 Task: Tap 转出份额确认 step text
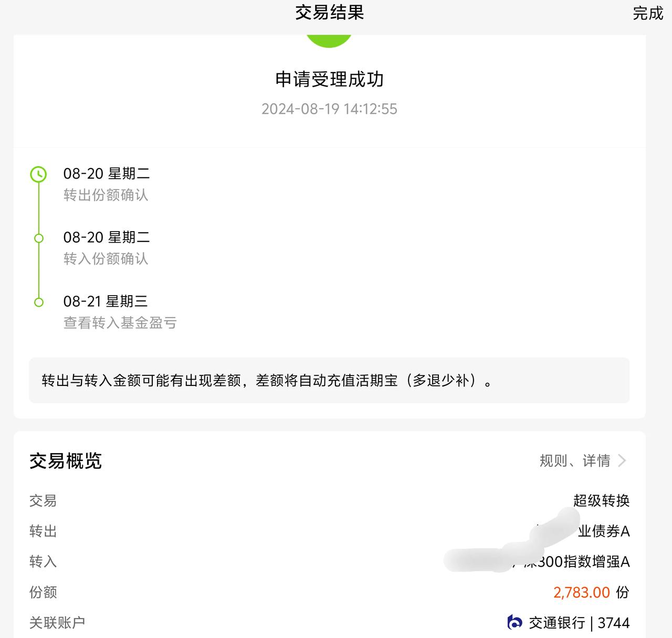tap(106, 195)
